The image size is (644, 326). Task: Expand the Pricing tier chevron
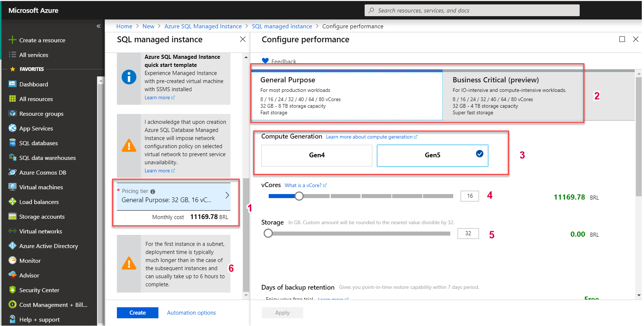(x=227, y=196)
